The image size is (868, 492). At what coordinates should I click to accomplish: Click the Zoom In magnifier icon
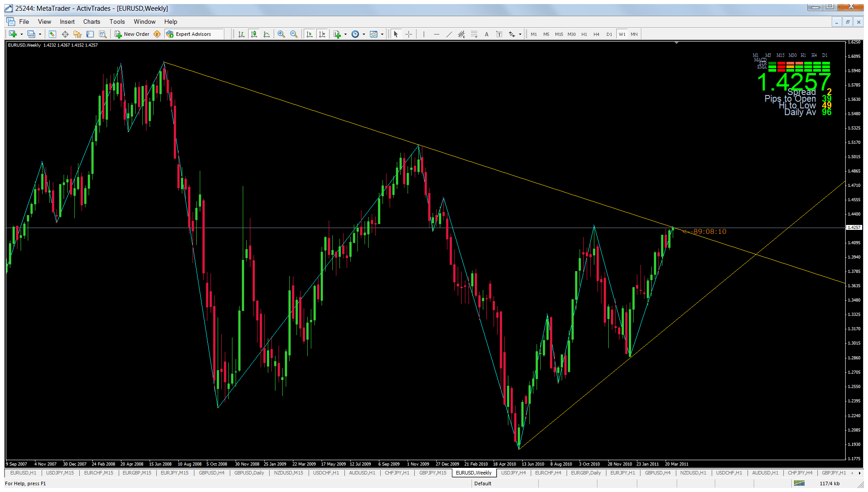281,34
